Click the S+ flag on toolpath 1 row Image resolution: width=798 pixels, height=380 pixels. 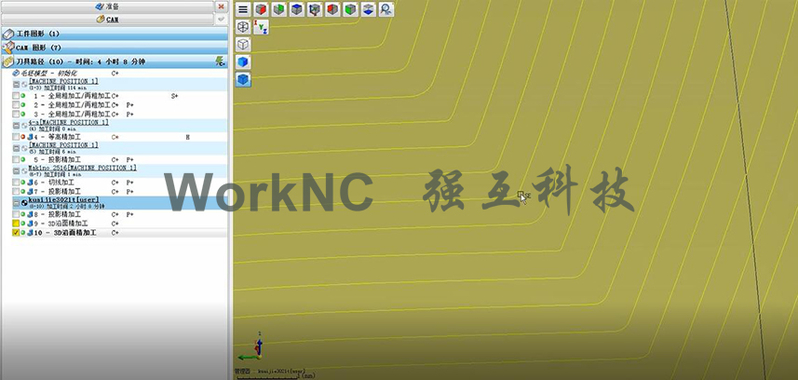175,96
